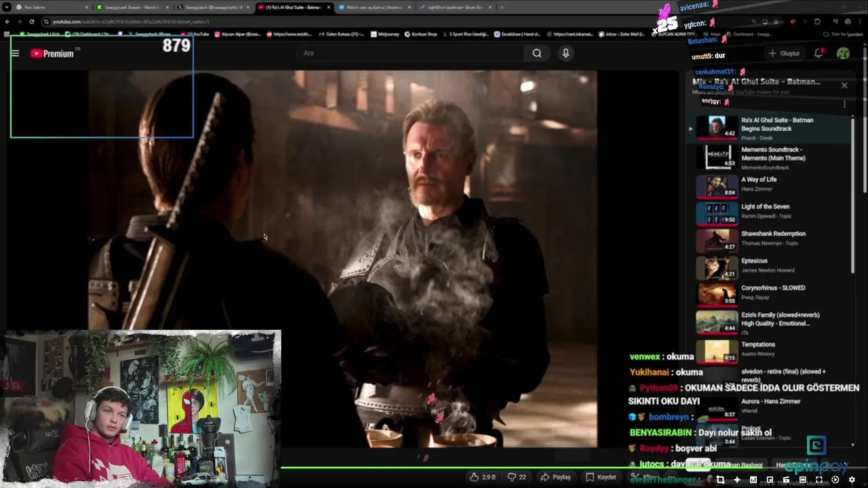Click the Mix playlist title heading

[756, 81]
